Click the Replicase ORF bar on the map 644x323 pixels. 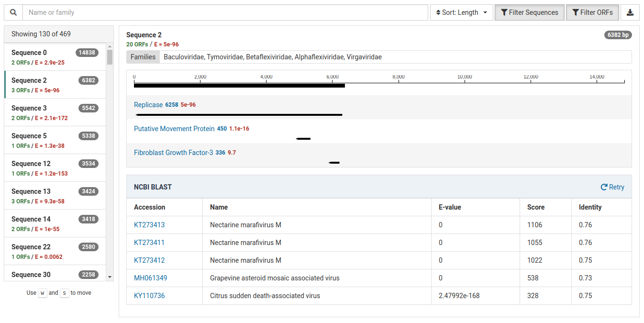click(239, 115)
